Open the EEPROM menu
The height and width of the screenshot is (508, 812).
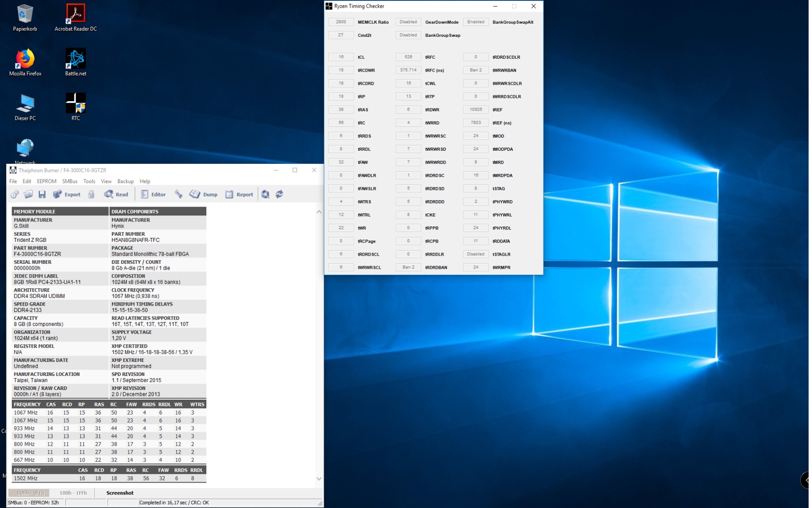(47, 182)
